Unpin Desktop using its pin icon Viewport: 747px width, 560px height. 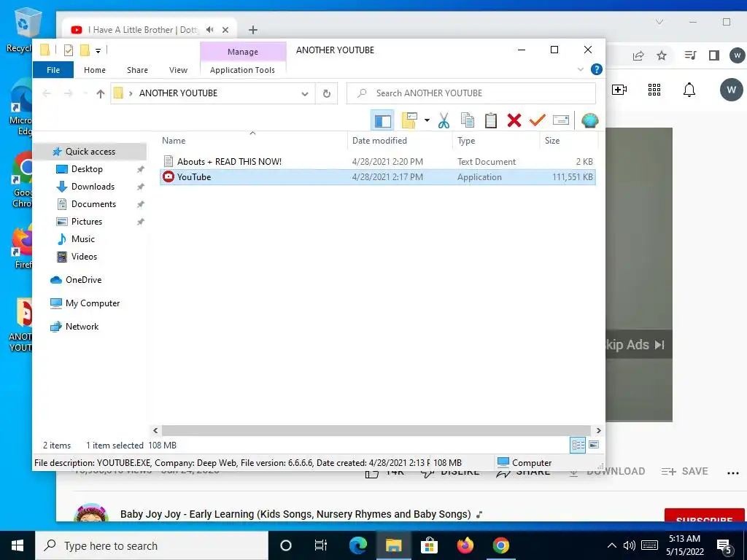[x=140, y=169]
